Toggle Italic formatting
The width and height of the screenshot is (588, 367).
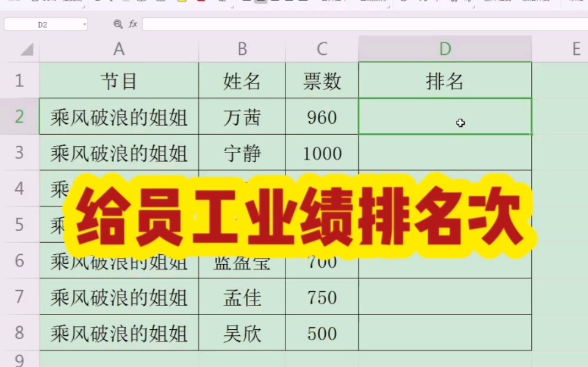pos(112,3)
